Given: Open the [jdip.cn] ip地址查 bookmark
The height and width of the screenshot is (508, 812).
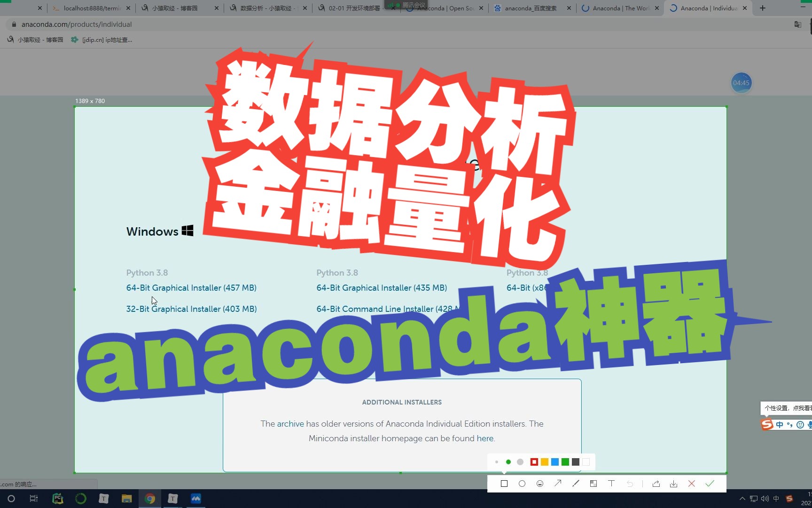Looking at the screenshot, I should tap(101, 40).
